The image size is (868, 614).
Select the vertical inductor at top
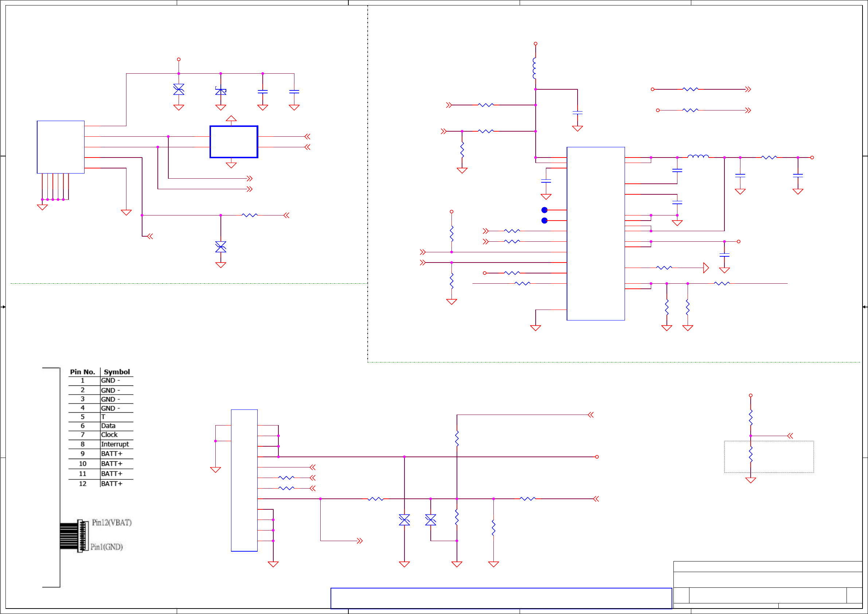pyautogui.click(x=535, y=68)
